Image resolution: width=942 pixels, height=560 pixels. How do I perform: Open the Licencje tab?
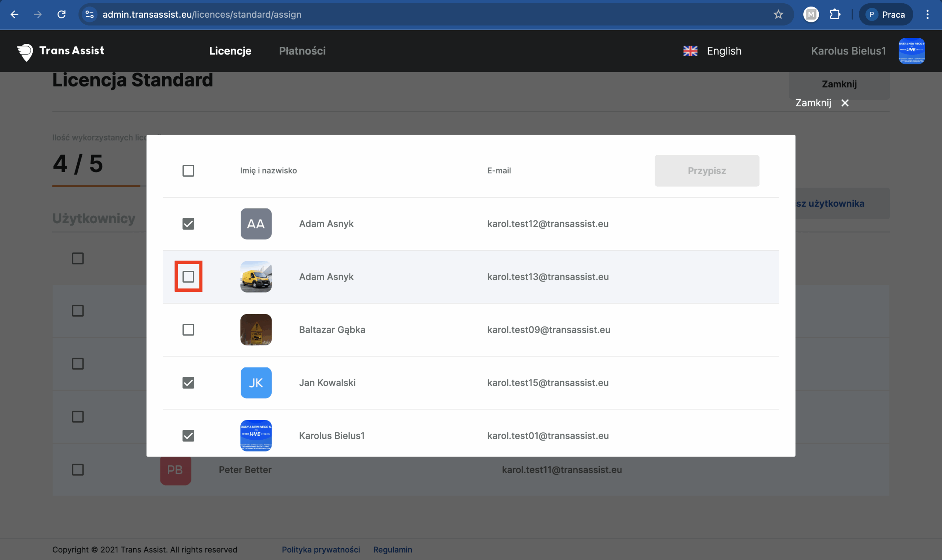pyautogui.click(x=230, y=51)
